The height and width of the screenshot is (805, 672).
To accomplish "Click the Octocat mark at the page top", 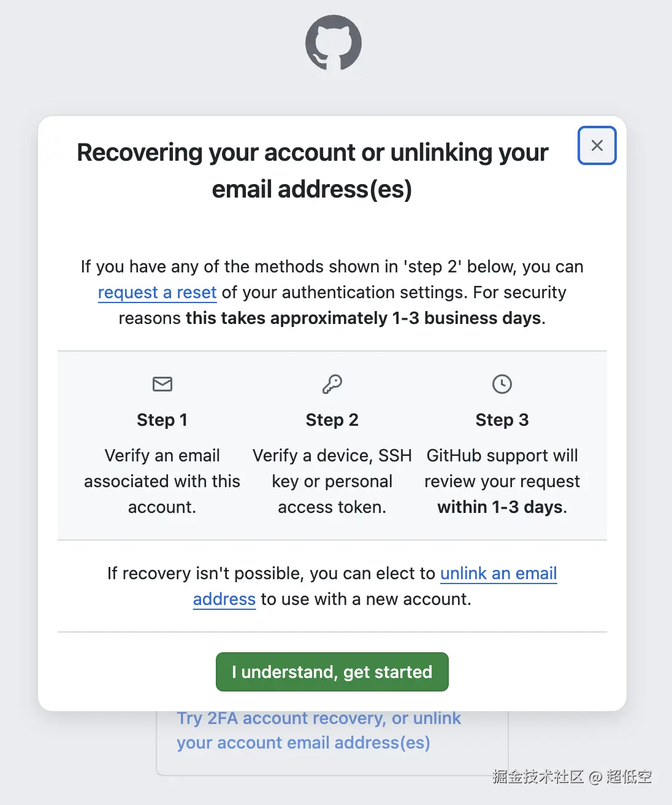I will click(334, 42).
